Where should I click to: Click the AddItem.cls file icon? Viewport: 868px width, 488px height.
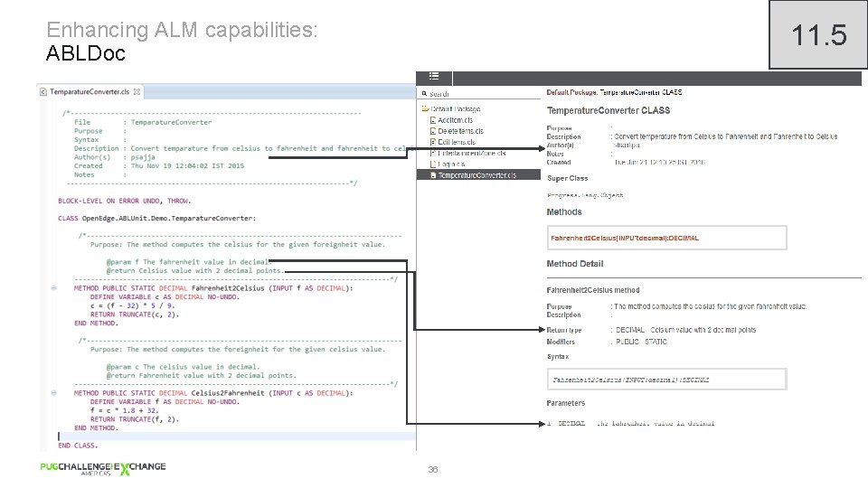pyautogui.click(x=433, y=120)
